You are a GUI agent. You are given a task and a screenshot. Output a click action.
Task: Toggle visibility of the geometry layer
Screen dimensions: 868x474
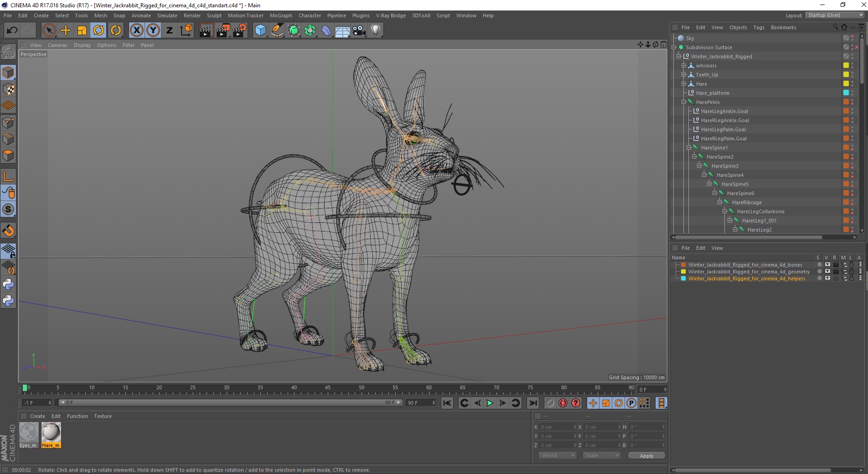(827, 272)
